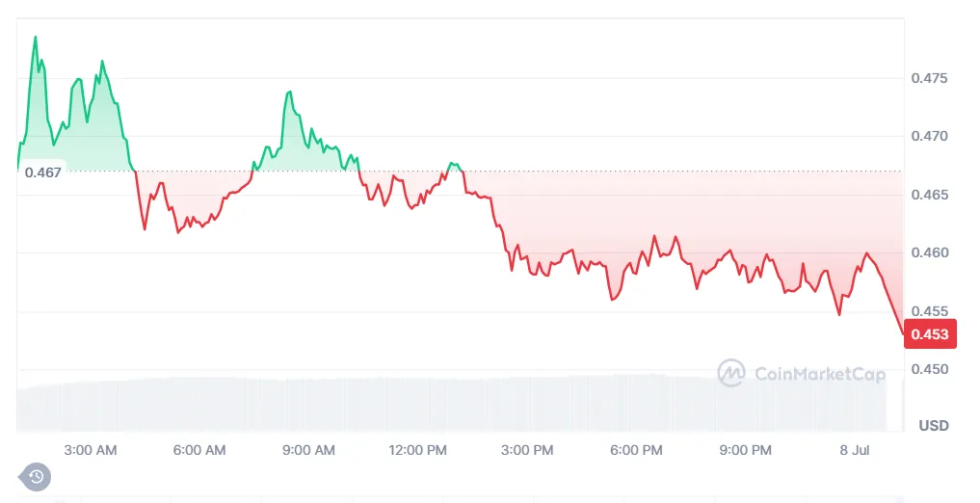Open the CoinMarketCap watermark text

819,374
